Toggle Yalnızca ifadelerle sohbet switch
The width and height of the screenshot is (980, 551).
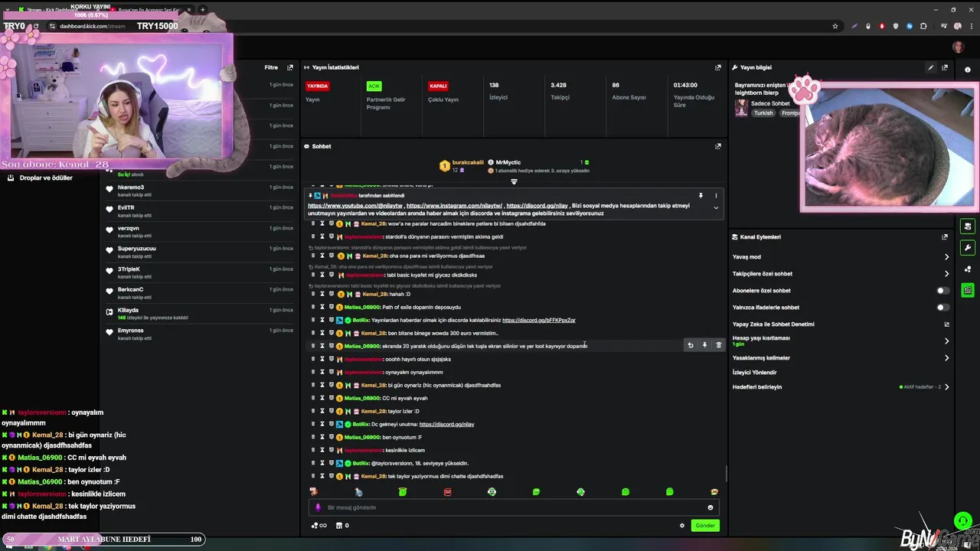point(943,308)
